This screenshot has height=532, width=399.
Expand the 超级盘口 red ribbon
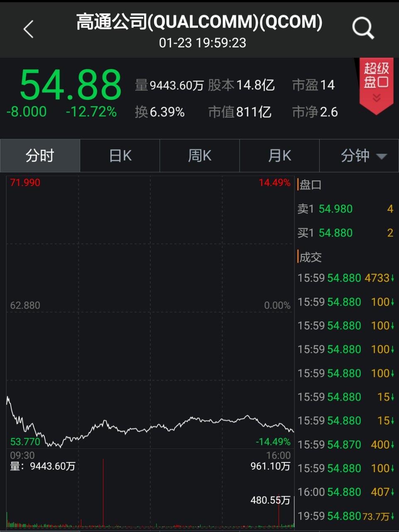tap(376, 86)
